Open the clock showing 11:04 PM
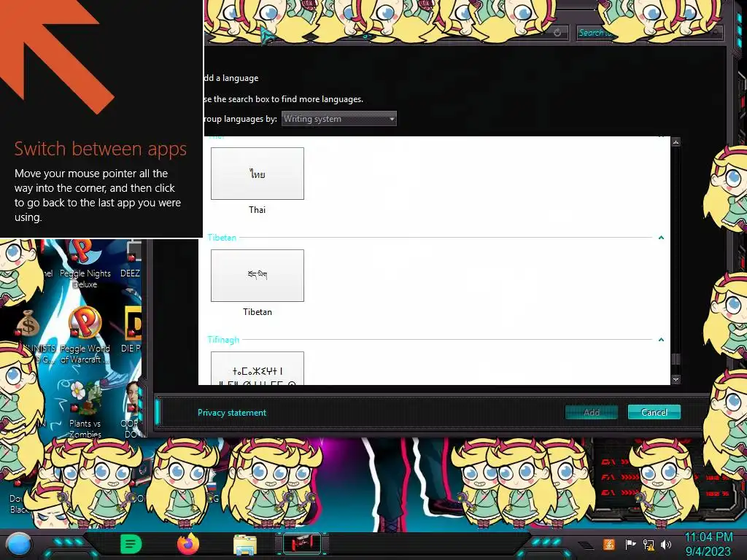 pos(708,544)
